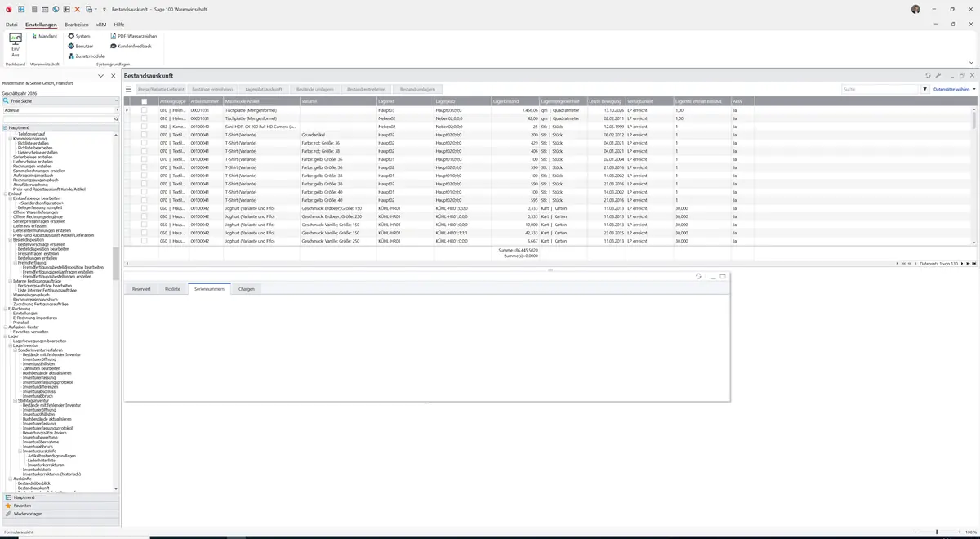The width and height of the screenshot is (980, 539).
Task: Check the T-Shirt row Farbe: rot; Größe: 36
Action: (x=145, y=143)
